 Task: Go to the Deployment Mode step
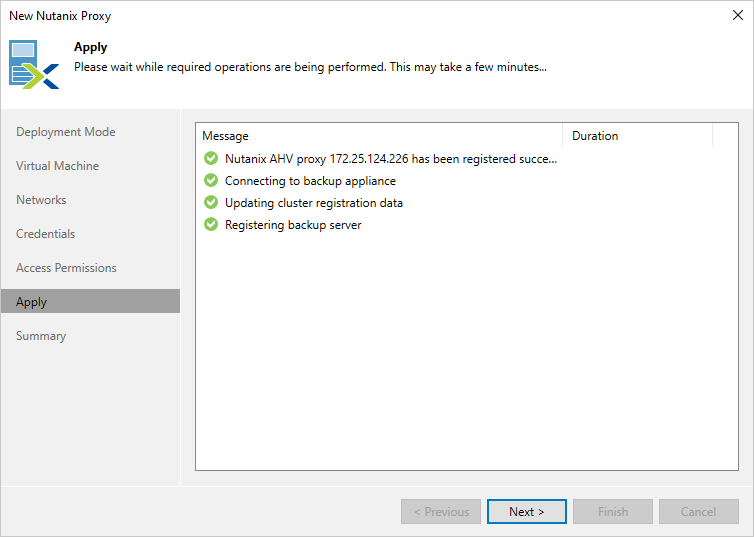point(66,132)
